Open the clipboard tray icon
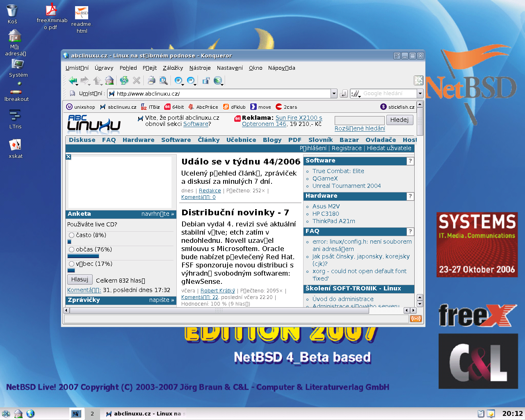 [481, 413]
